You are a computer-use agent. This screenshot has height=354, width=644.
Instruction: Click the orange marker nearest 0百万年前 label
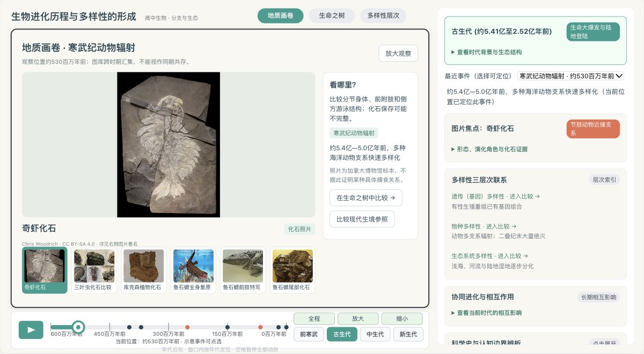click(260, 327)
